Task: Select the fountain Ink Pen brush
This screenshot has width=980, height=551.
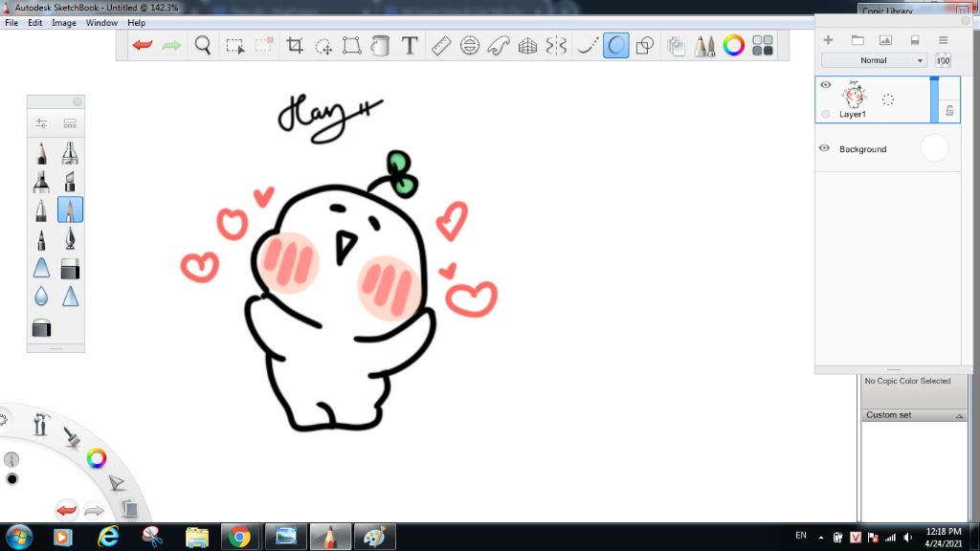Action: [x=70, y=238]
